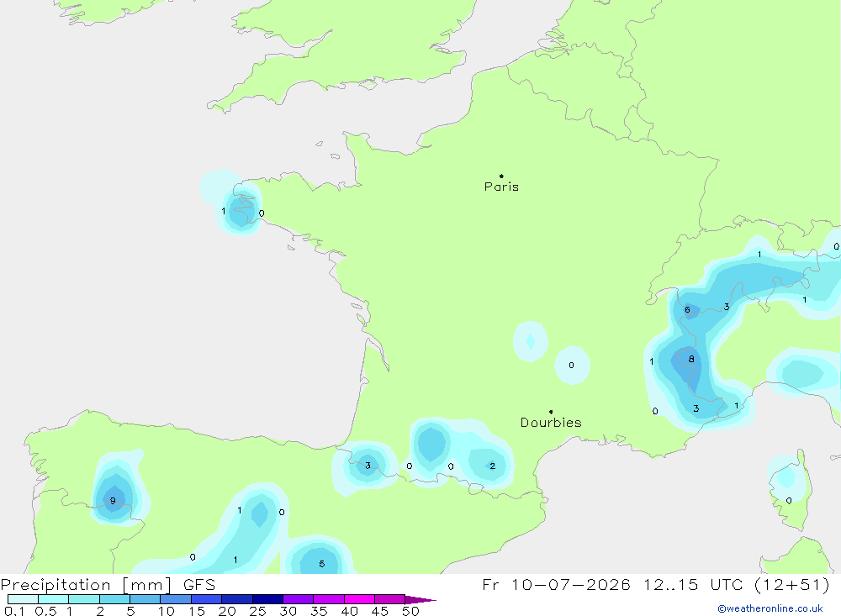This screenshot has width=841, height=616.
Task: Open the weatheronline.co.uk copyright link
Action: pos(770,608)
